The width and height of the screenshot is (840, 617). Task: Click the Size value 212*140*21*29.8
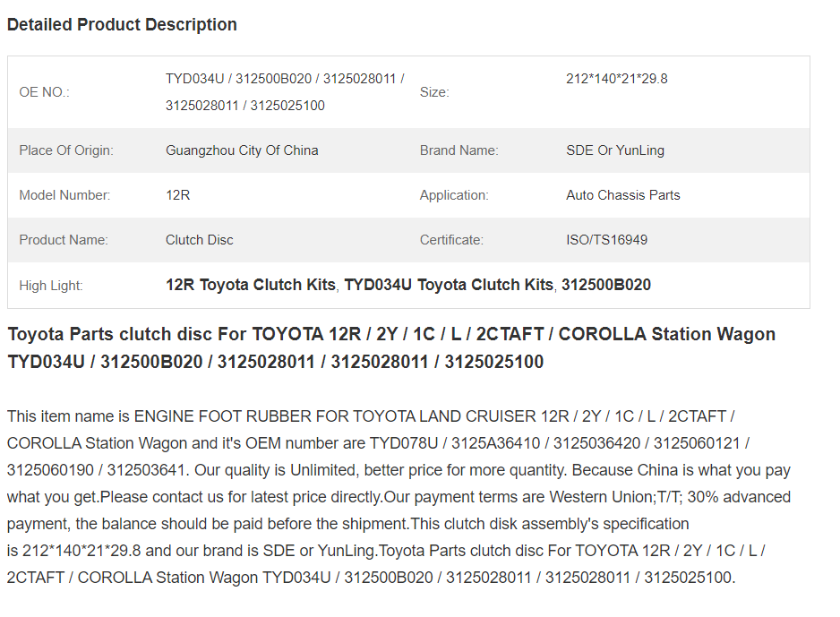617,79
